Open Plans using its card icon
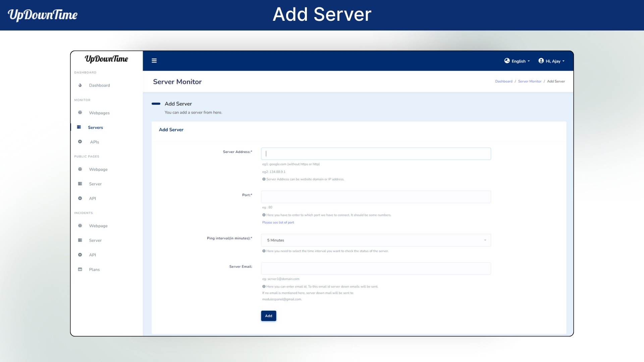This screenshot has height=362, width=644. point(80,269)
